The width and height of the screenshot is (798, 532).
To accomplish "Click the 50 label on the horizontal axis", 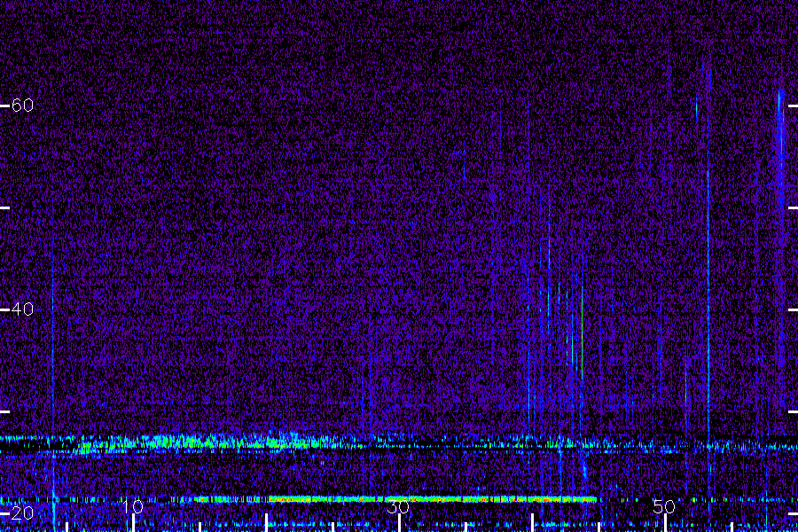I will pyautogui.click(x=664, y=506).
